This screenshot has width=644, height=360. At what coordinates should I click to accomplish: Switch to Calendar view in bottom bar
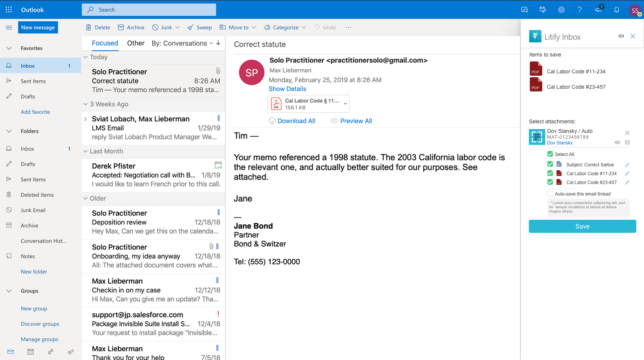[x=31, y=352]
